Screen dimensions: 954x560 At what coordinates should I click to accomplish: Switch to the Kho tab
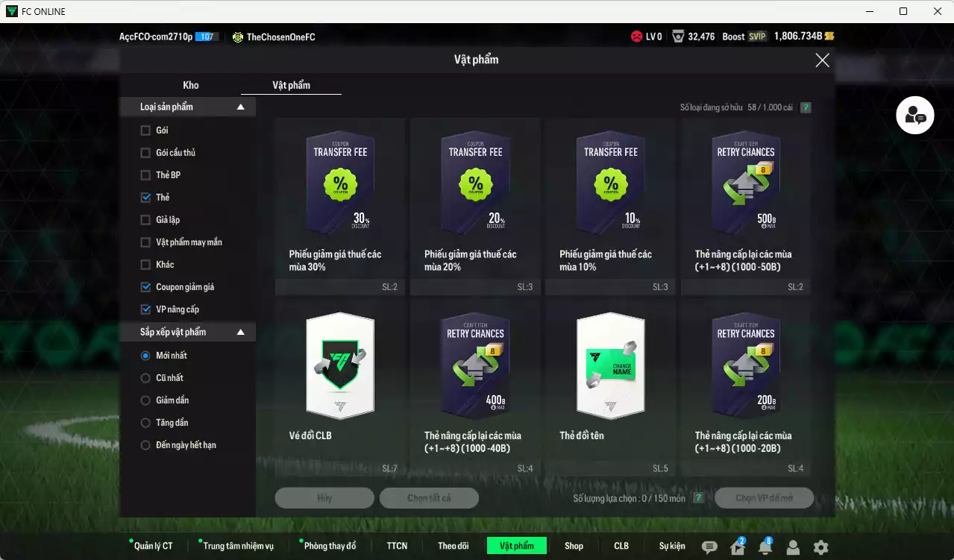(191, 85)
